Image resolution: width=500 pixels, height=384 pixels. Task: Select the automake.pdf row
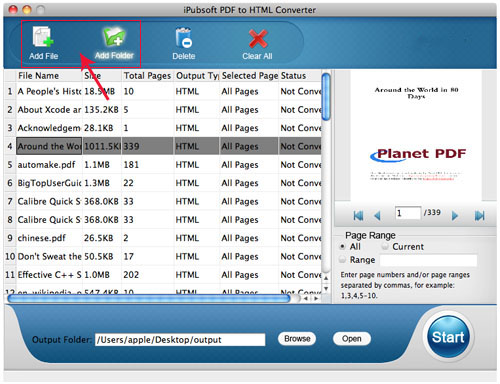pyautogui.click(x=163, y=165)
